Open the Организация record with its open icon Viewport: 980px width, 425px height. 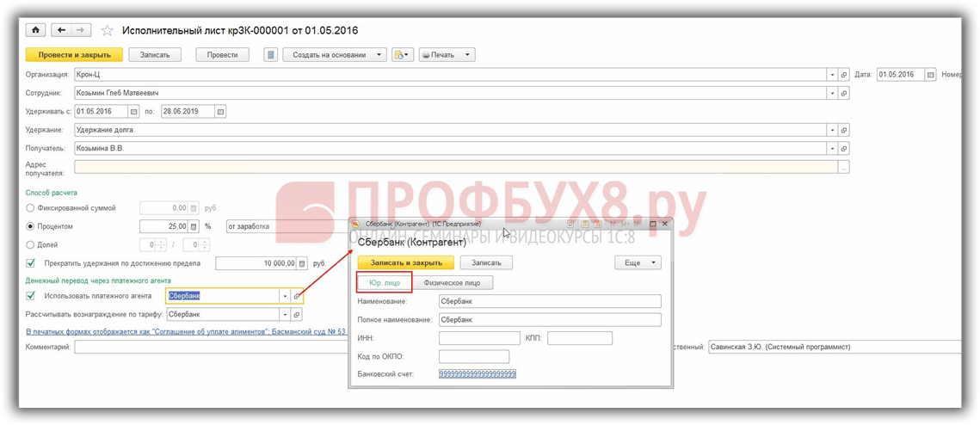tap(844, 74)
